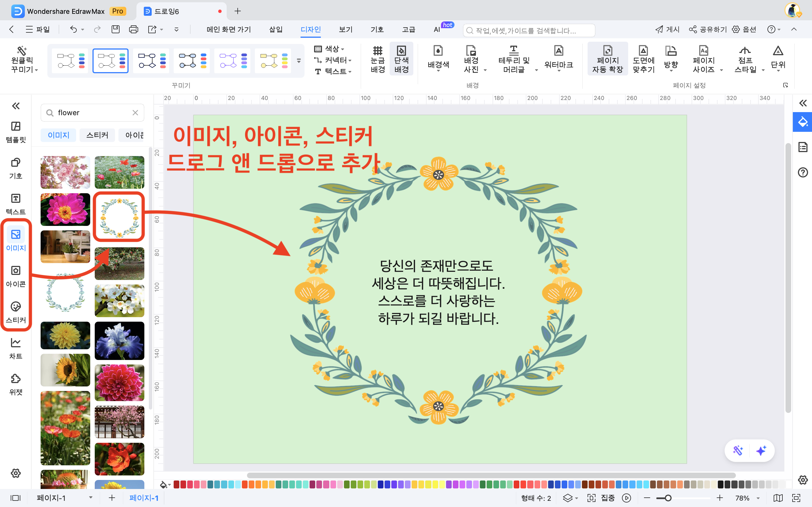Open the 템플릿 panel in the sidebar
Screen dimensions: 812x507
point(16,132)
